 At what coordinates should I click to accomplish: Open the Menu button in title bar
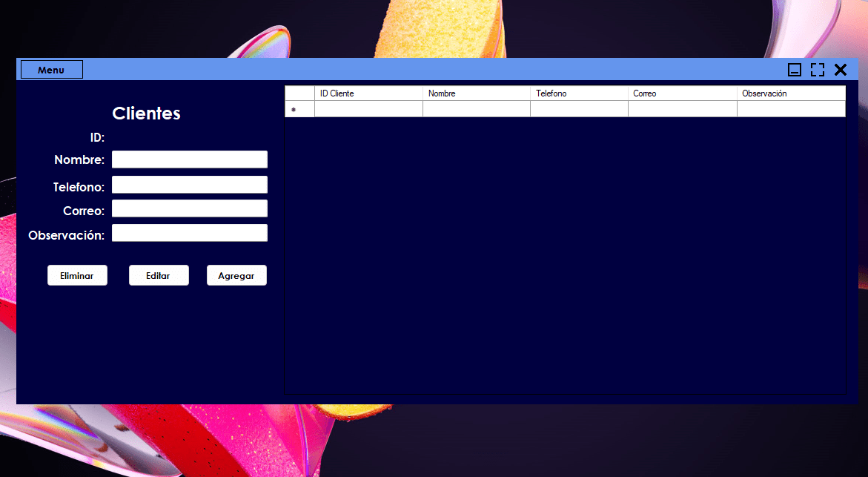click(51, 70)
